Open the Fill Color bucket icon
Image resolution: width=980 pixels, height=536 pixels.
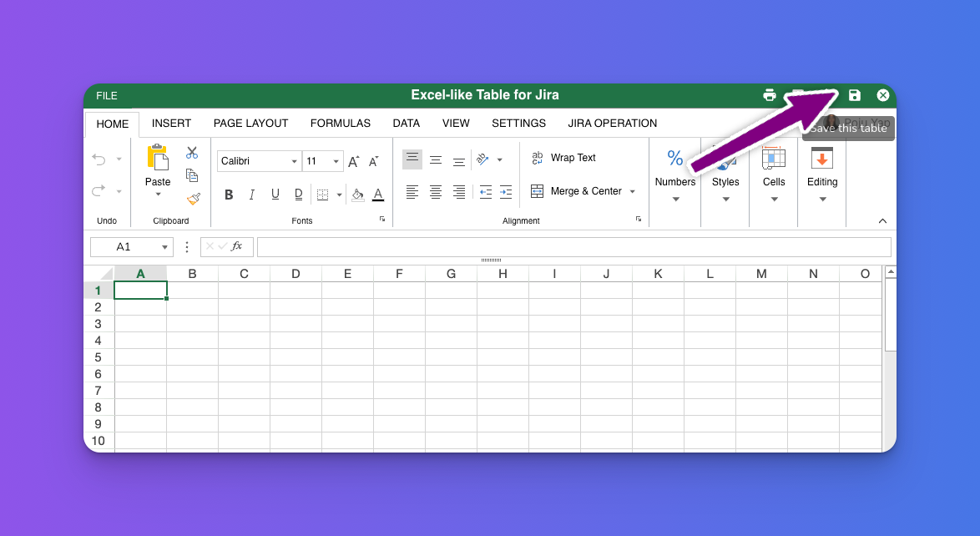(357, 194)
